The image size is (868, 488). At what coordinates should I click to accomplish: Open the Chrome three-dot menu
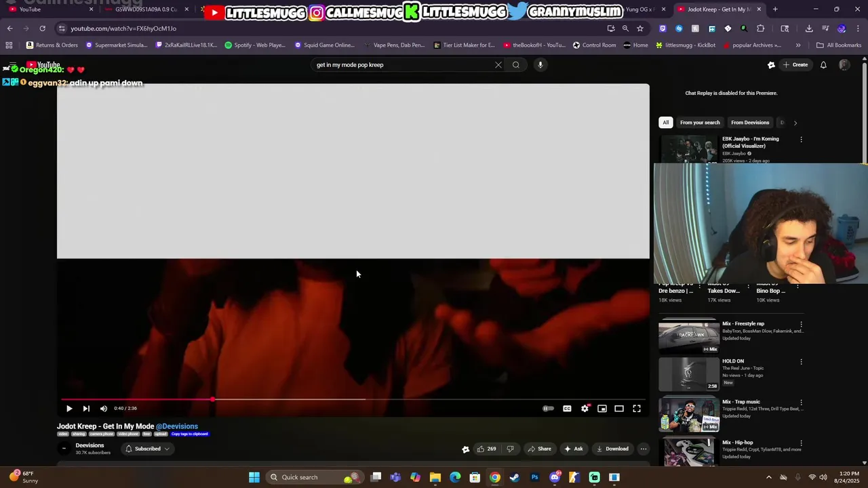[858, 28]
